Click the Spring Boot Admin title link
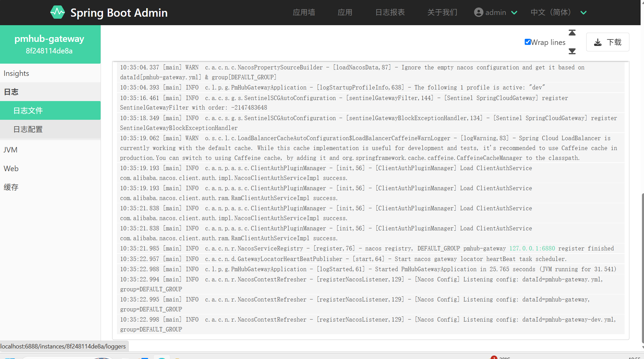644x359 pixels. 119,13
